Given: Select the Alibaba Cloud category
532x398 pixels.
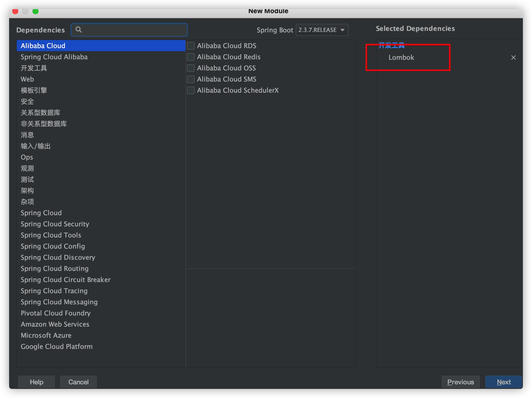Looking at the screenshot, I should (x=101, y=46).
